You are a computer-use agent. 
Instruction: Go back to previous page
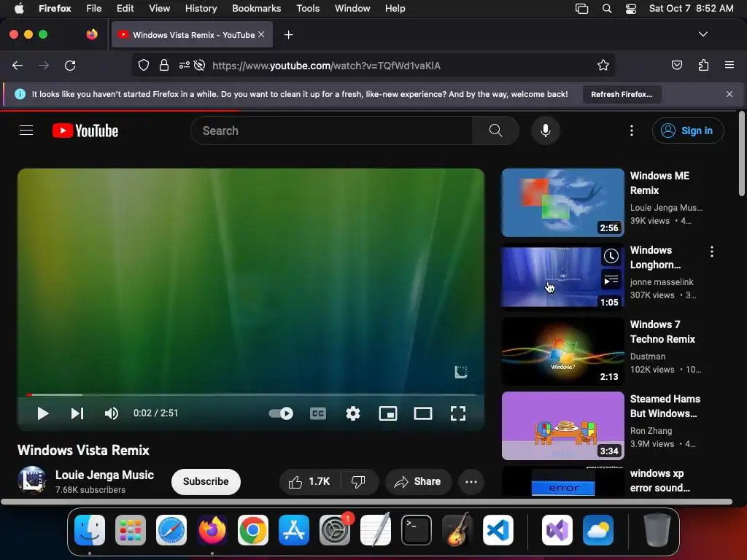click(x=18, y=65)
